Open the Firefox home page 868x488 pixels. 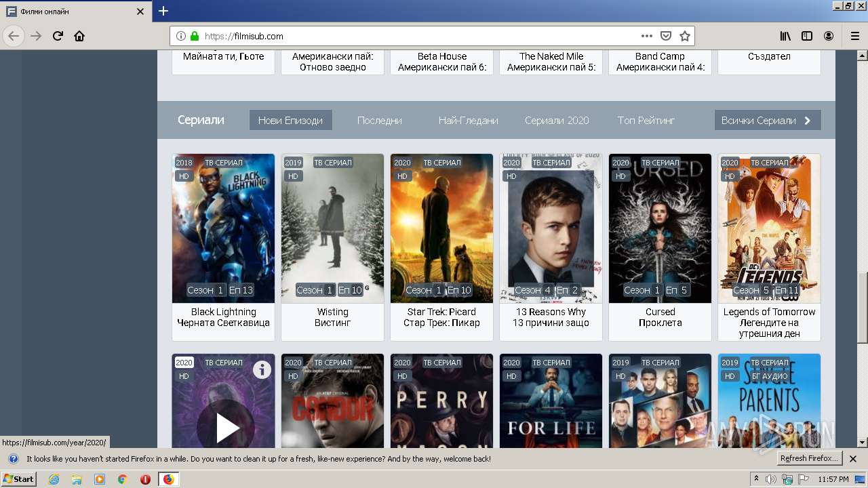79,36
